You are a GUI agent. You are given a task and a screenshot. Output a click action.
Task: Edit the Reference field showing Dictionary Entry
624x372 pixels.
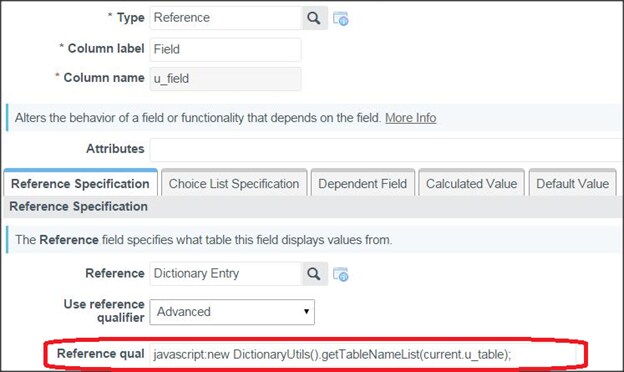click(226, 274)
